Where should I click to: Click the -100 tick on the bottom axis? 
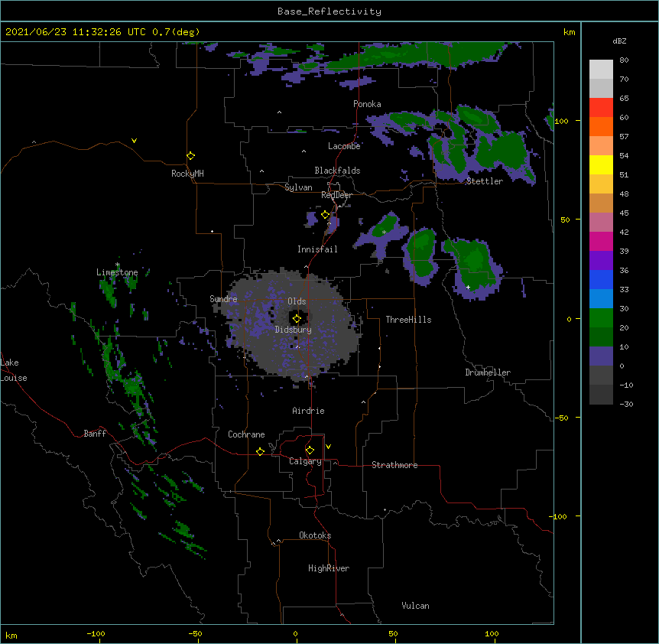pyautogui.click(x=96, y=634)
